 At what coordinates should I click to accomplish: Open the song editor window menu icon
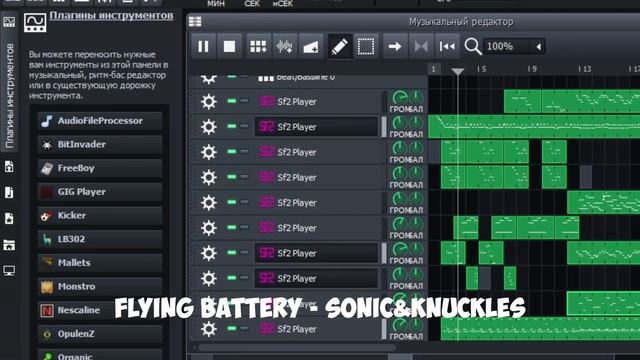[195, 21]
